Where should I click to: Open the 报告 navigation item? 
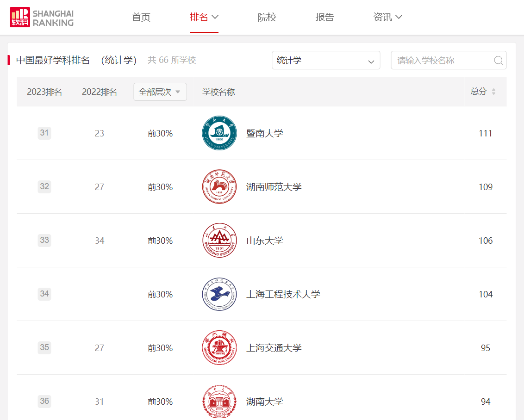click(x=324, y=17)
